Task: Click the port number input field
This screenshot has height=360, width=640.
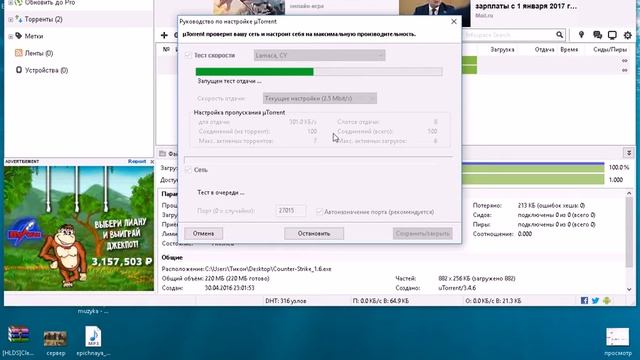Action: tap(290, 211)
